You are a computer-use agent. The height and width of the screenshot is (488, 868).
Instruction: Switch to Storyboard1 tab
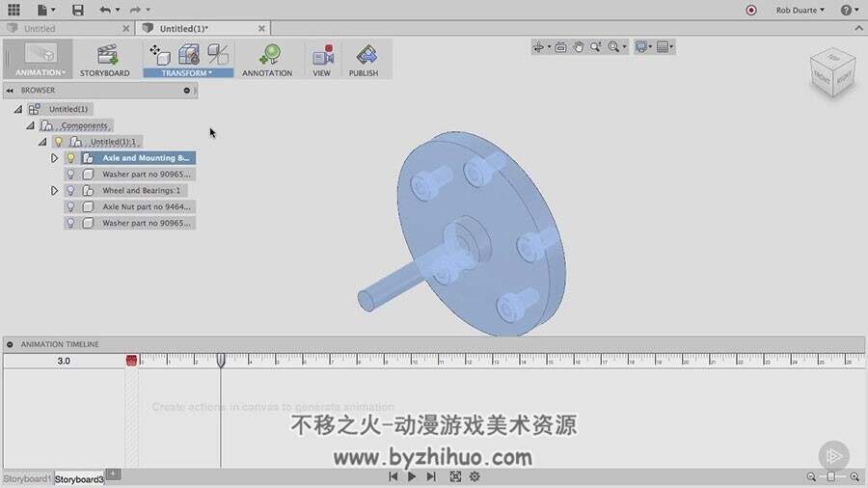point(27,478)
